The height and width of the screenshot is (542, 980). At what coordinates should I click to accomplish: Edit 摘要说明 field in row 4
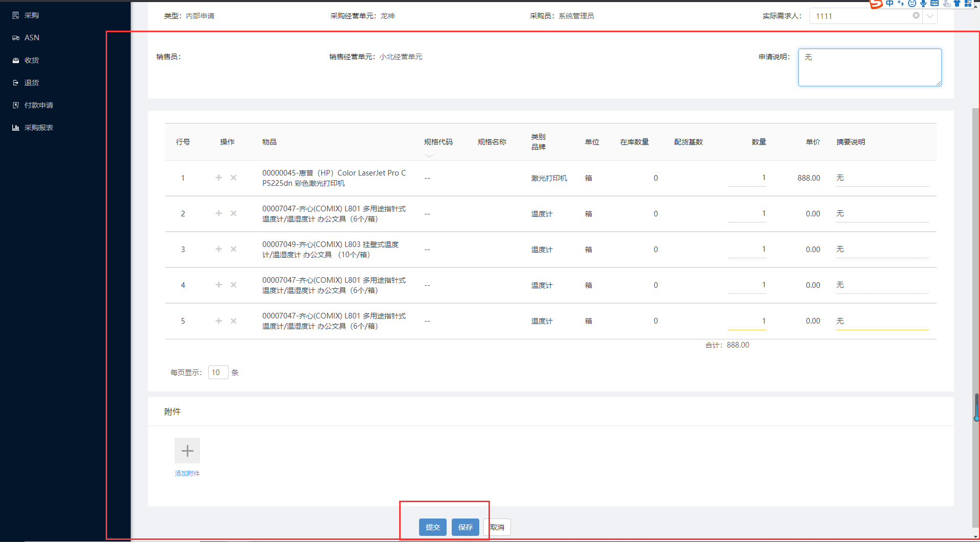(882, 285)
